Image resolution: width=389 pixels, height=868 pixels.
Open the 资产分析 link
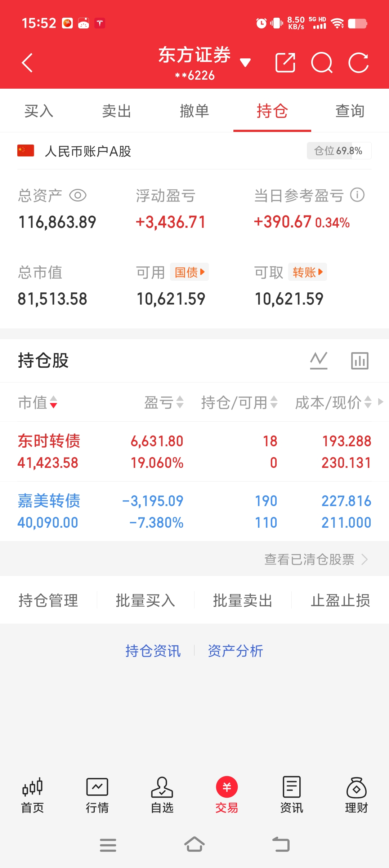pos(236,651)
